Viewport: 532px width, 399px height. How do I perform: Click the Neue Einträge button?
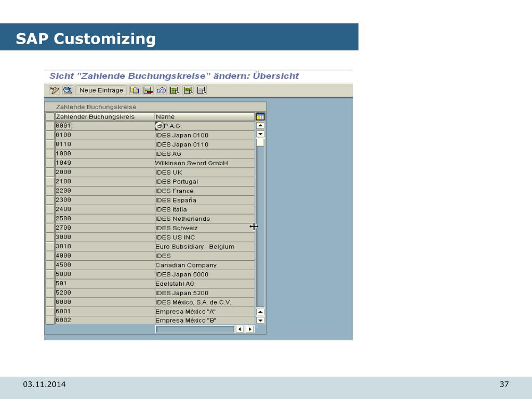101,90
